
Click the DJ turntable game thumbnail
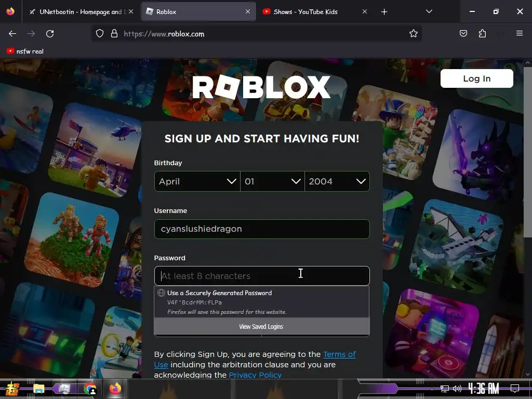pyautogui.click(x=432, y=334)
